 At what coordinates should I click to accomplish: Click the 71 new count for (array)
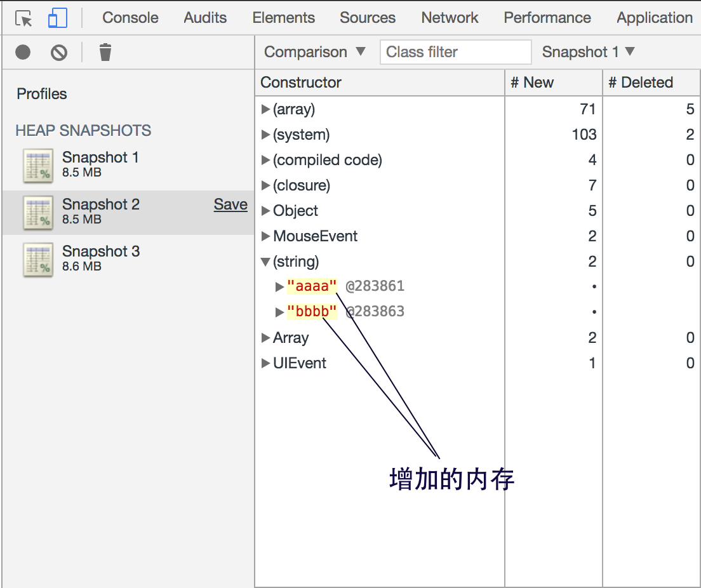pyautogui.click(x=587, y=109)
